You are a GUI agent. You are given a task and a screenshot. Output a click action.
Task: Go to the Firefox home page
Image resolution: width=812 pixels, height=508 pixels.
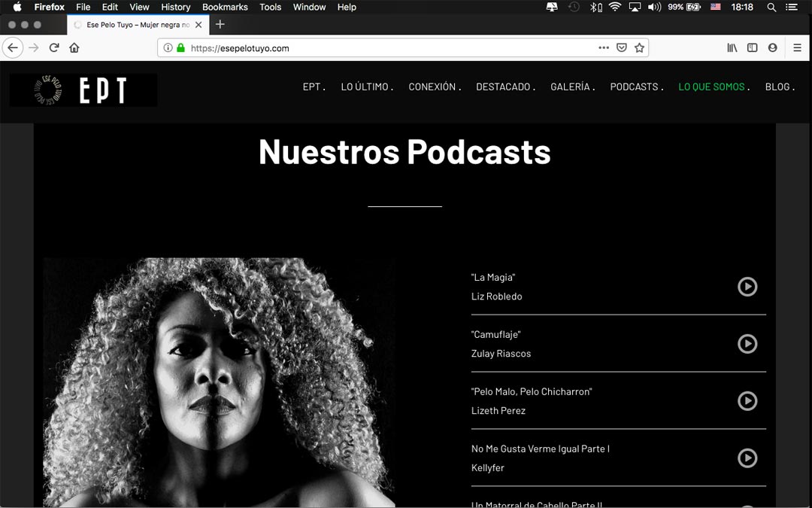[x=74, y=48]
